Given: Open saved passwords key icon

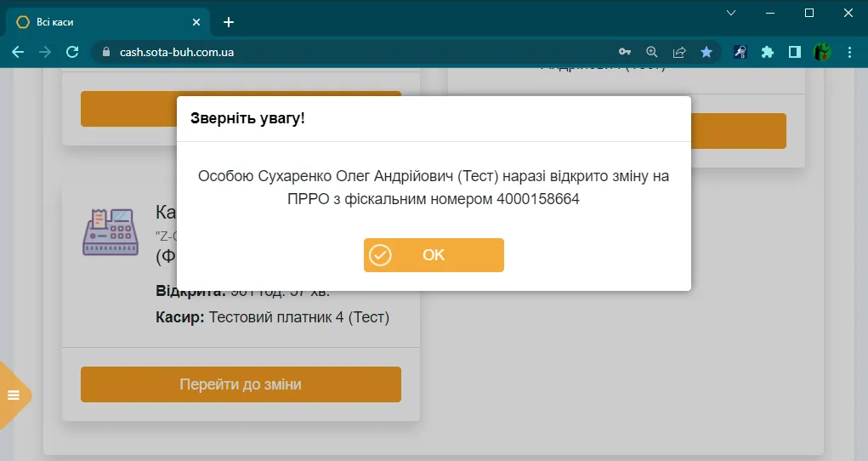Looking at the screenshot, I should [x=625, y=52].
